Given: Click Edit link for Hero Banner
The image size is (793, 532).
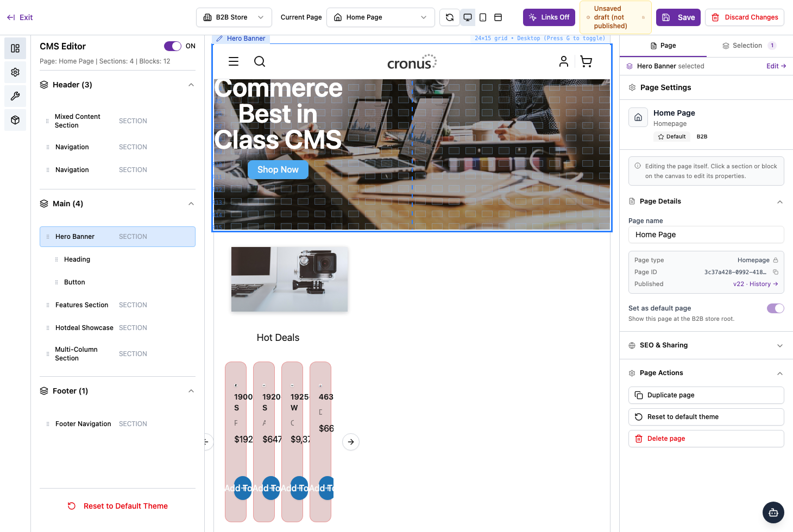Looking at the screenshot, I should pos(776,66).
